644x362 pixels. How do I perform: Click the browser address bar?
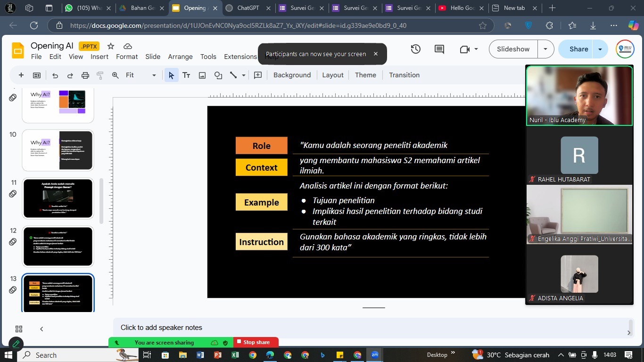[x=271, y=26]
